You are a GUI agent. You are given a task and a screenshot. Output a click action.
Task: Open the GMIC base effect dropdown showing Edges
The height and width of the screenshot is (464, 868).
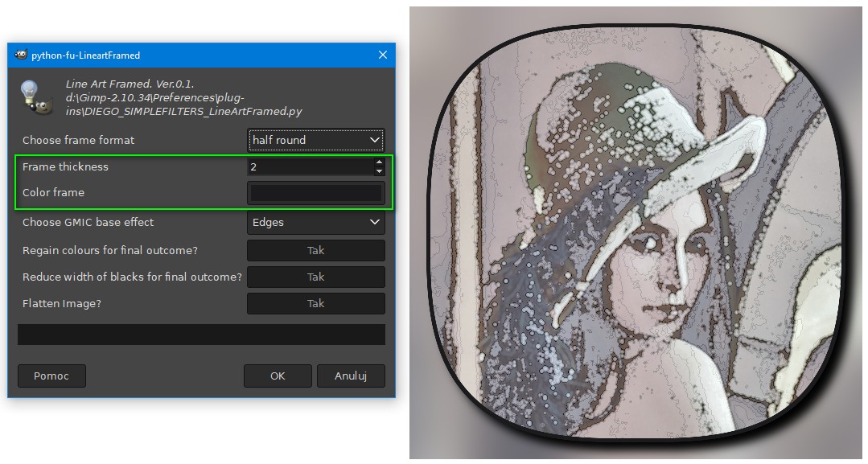315,222
